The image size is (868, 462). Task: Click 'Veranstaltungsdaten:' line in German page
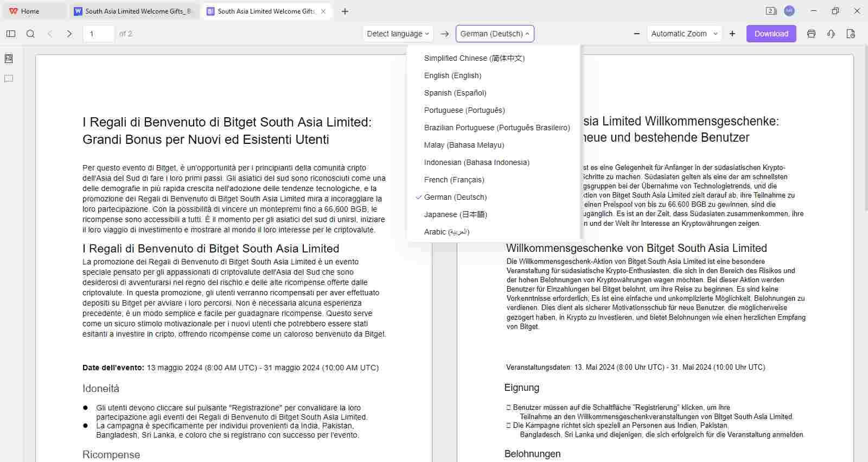click(x=636, y=367)
